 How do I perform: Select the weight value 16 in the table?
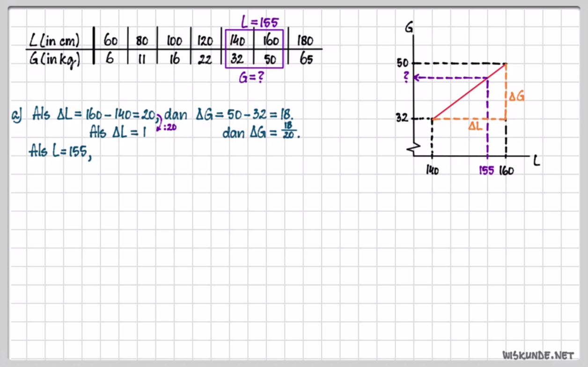(174, 60)
